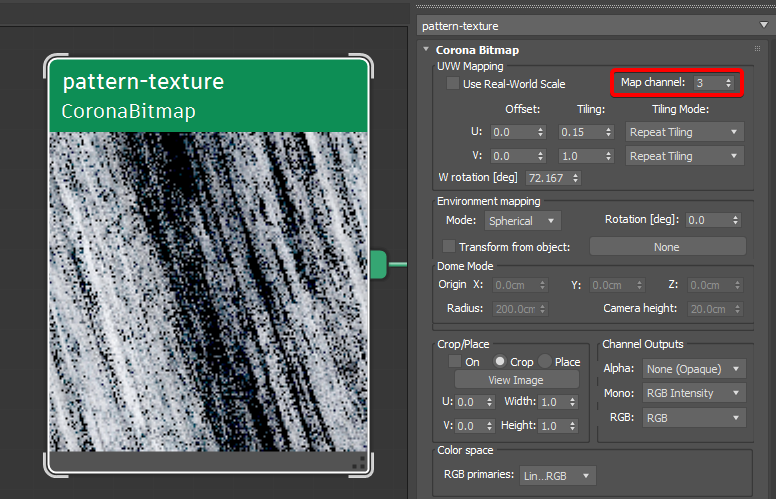Click the pattern-texture node thumbnail preview
Screen dimensions: 776x499
point(209,290)
